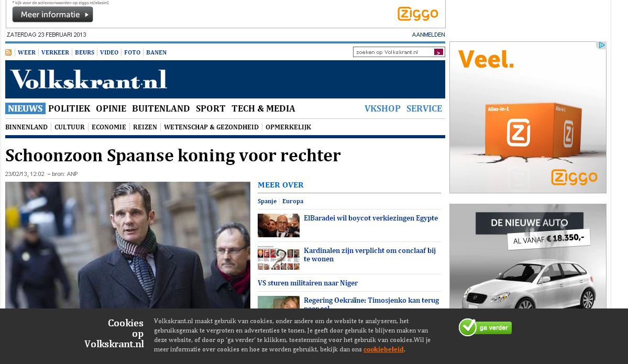Focus the zoeken op Volkskrant.nl field
The height and width of the screenshot is (364, 628).
click(x=393, y=52)
